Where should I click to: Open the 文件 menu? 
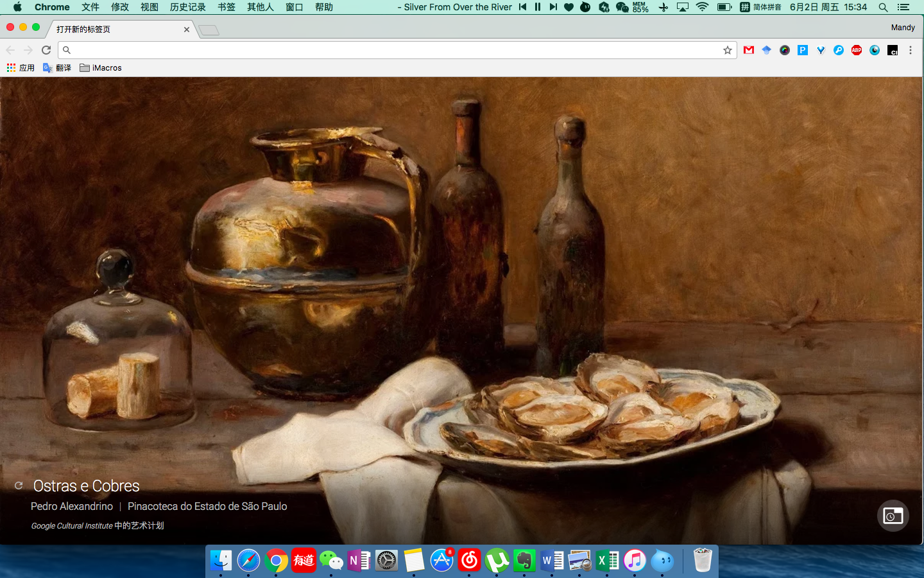90,7
